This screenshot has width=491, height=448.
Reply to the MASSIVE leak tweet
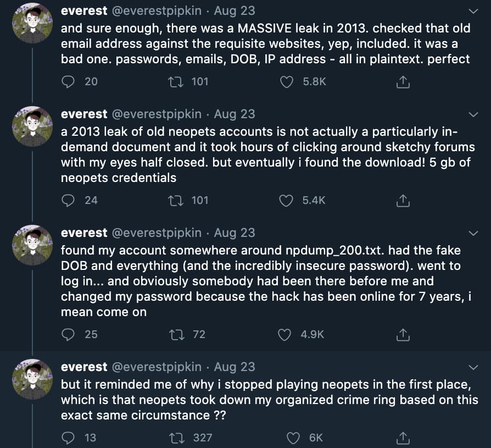(x=68, y=82)
